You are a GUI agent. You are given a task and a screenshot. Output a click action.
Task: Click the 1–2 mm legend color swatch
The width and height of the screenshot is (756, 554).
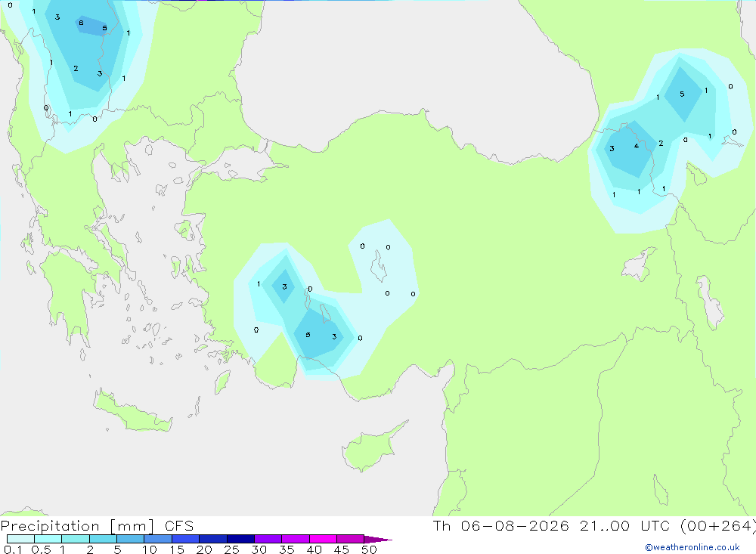(x=76, y=539)
